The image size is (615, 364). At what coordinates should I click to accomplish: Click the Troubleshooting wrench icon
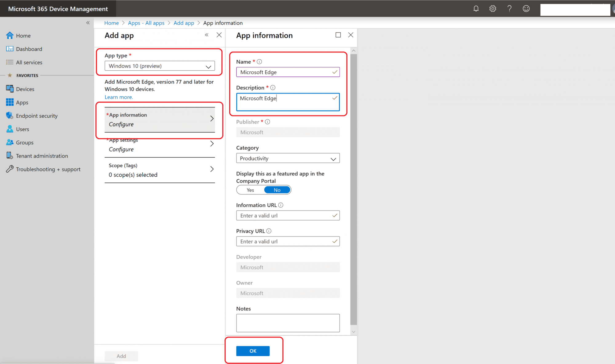click(10, 169)
